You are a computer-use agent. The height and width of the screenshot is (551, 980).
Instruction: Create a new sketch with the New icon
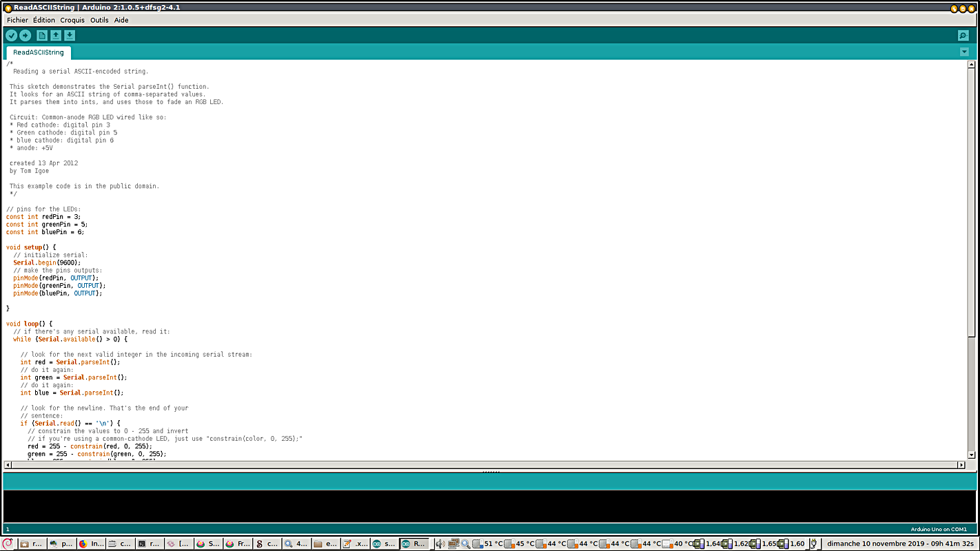[x=42, y=36]
